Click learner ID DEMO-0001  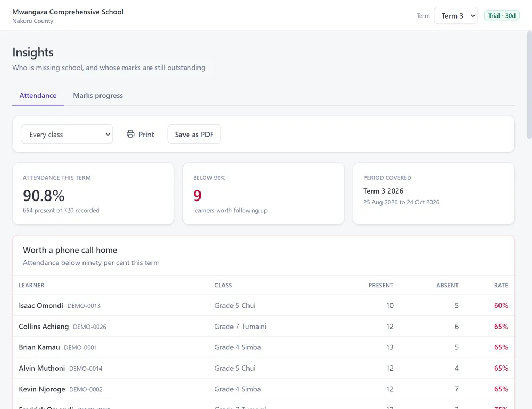click(80, 348)
